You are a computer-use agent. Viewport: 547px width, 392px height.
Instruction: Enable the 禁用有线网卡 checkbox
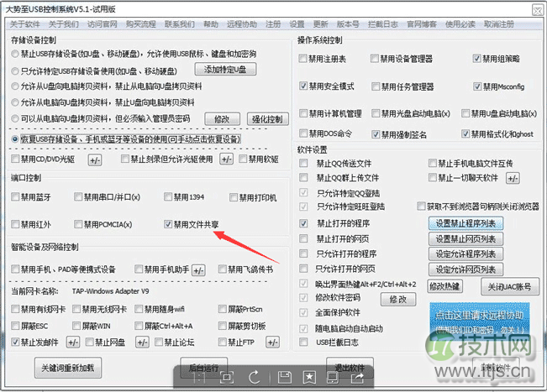pos(15,309)
